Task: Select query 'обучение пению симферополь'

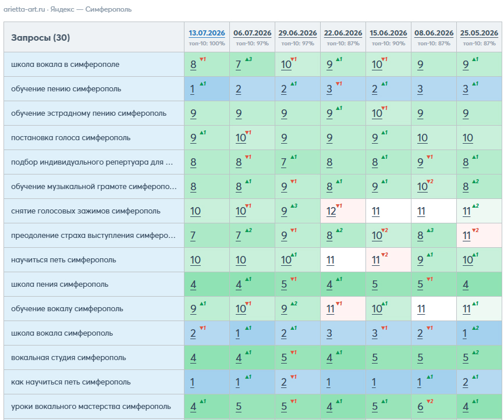Action: 66,88
